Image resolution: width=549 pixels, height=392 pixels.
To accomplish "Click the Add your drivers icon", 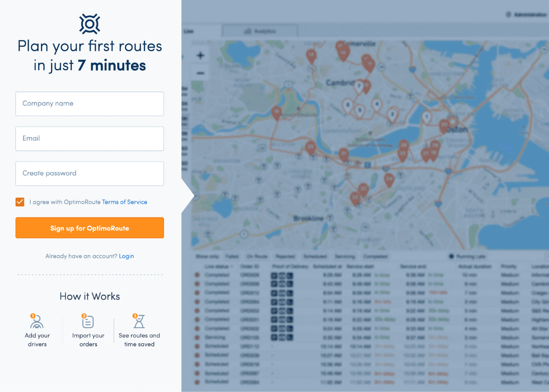I will tap(37, 321).
